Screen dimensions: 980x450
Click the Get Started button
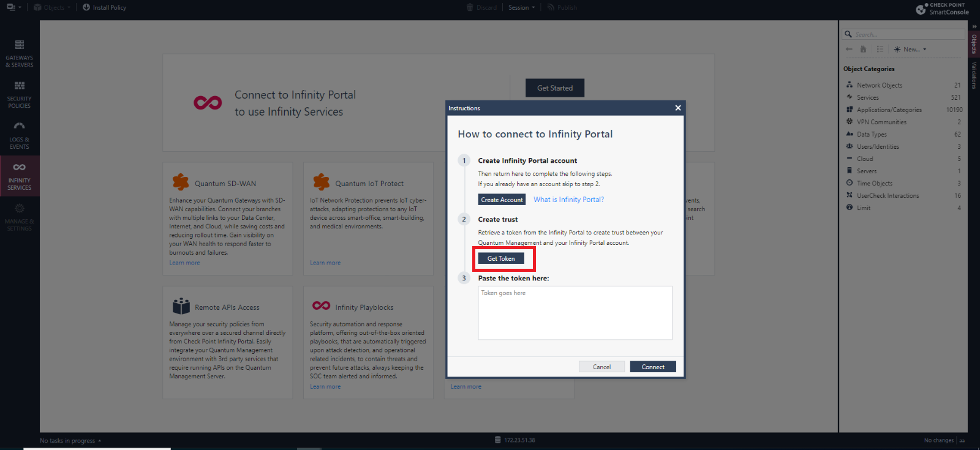pyautogui.click(x=555, y=88)
